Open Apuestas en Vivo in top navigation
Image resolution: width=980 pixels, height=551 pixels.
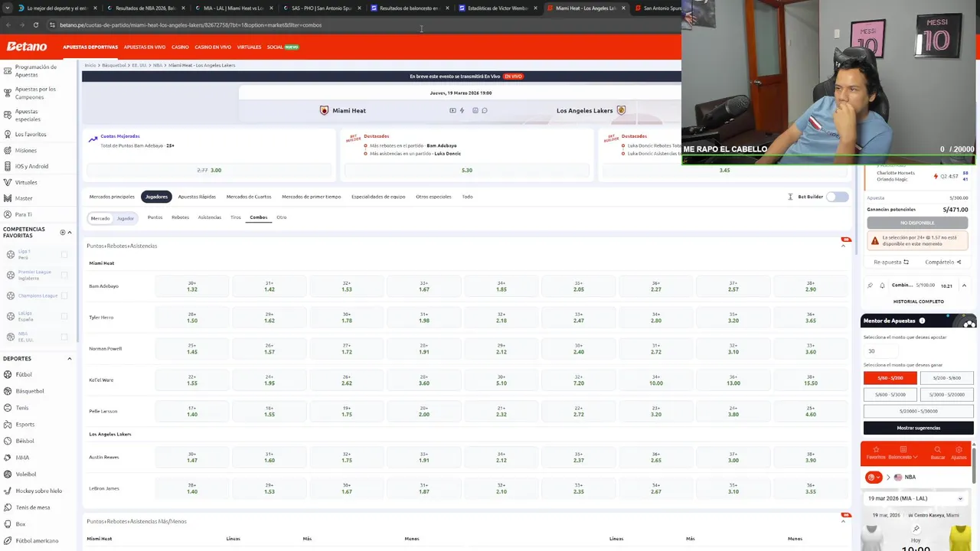[145, 47]
